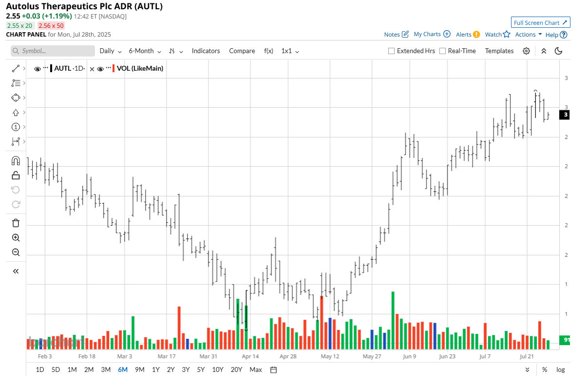Open the 6-Month period dropdown
This screenshot has width=588, height=389.
pos(145,51)
